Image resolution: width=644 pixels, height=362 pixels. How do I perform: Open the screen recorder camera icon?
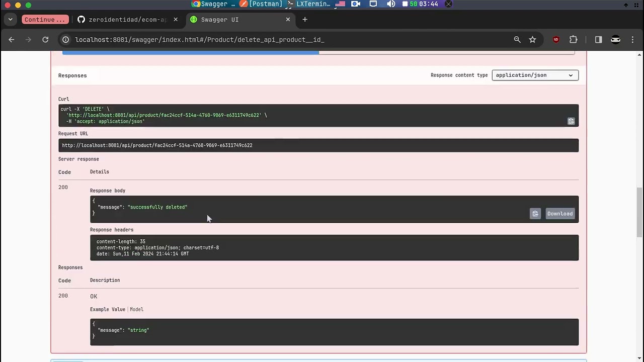tap(356, 4)
